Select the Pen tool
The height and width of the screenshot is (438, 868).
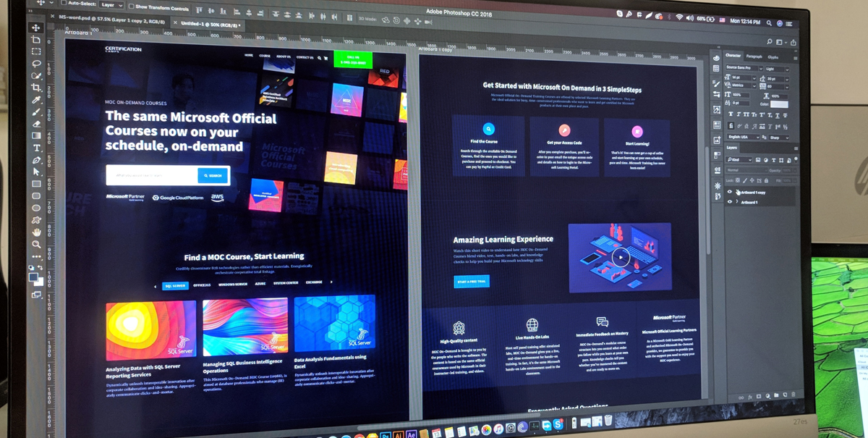36,160
